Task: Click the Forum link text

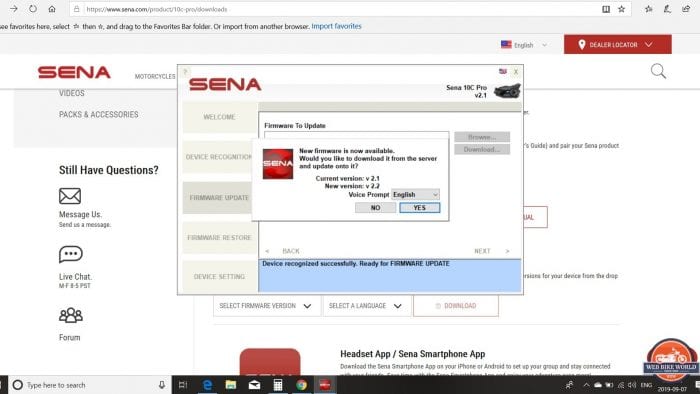Action: (70, 337)
